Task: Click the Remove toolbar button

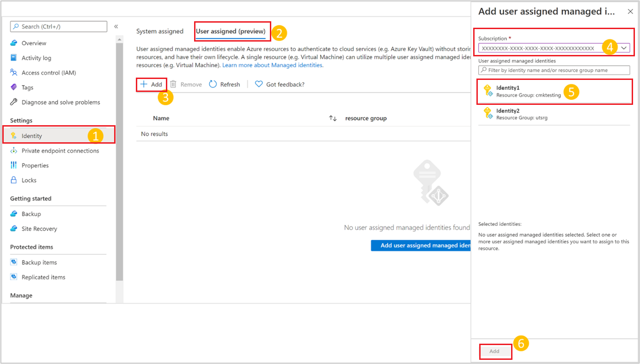Action: pos(186,85)
